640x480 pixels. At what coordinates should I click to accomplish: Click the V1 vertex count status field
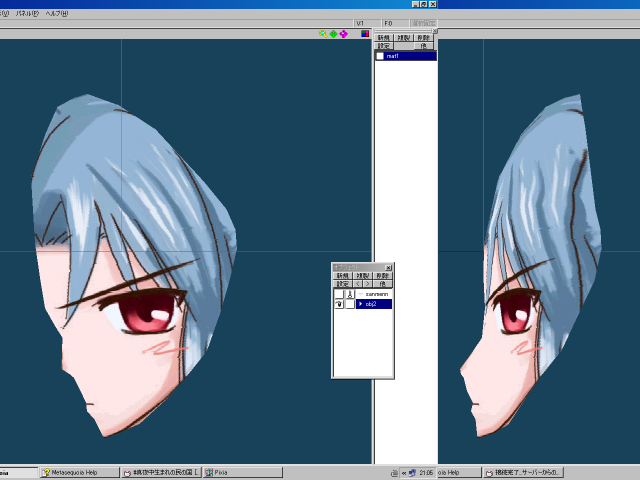(x=367, y=23)
